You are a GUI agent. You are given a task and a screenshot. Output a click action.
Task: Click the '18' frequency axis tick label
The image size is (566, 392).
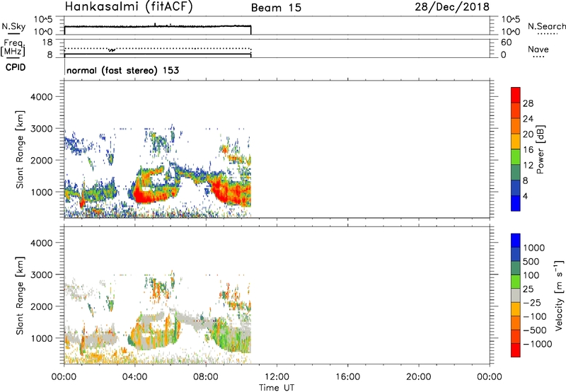[47, 42]
